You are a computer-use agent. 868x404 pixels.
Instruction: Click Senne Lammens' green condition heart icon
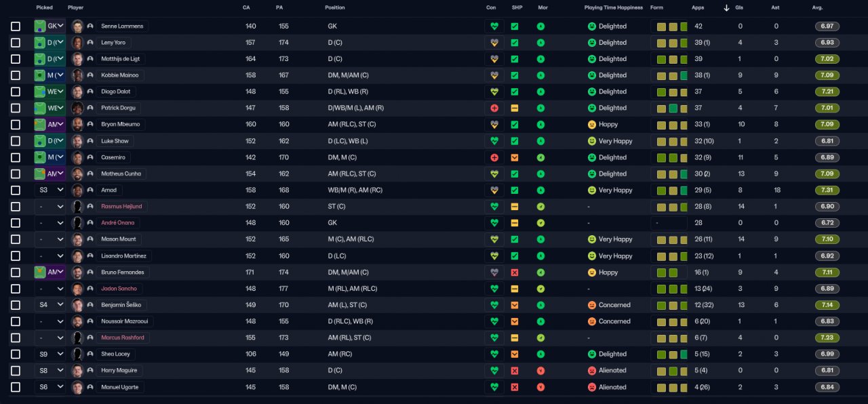(494, 26)
